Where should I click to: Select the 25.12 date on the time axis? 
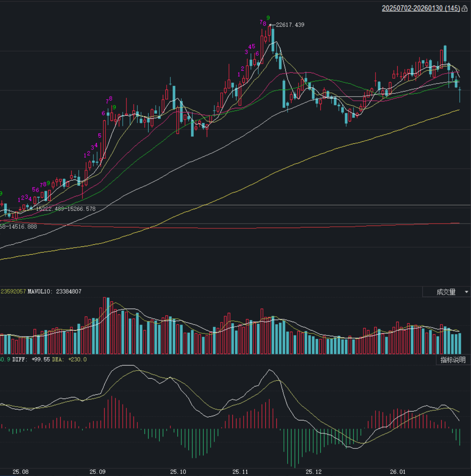click(314, 472)
